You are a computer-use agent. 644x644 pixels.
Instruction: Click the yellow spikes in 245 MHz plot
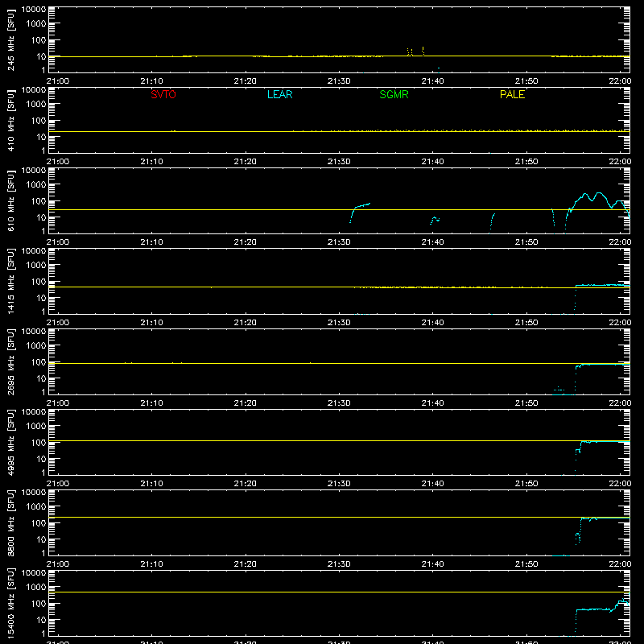415,52
